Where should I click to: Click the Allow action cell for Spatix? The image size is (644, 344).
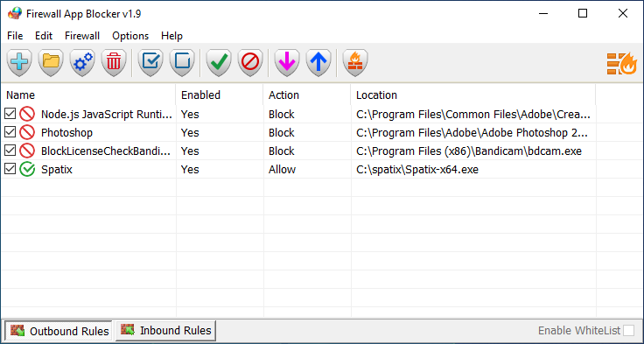282,170
